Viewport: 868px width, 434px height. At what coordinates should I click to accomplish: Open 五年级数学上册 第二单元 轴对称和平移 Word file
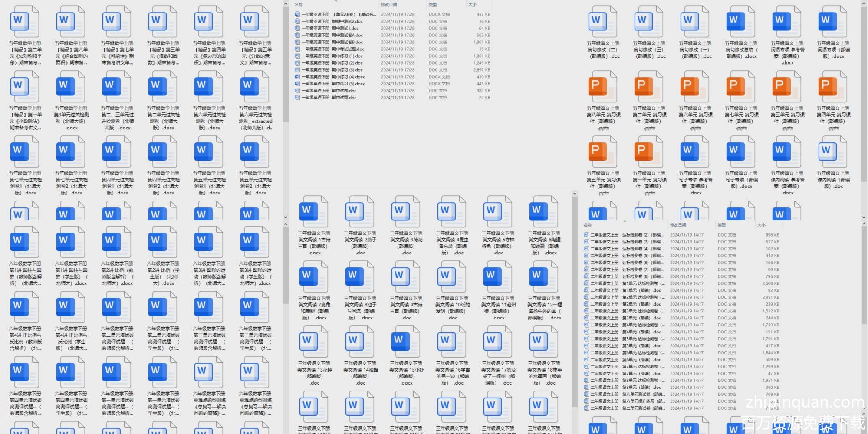click(x=25, y=22)
